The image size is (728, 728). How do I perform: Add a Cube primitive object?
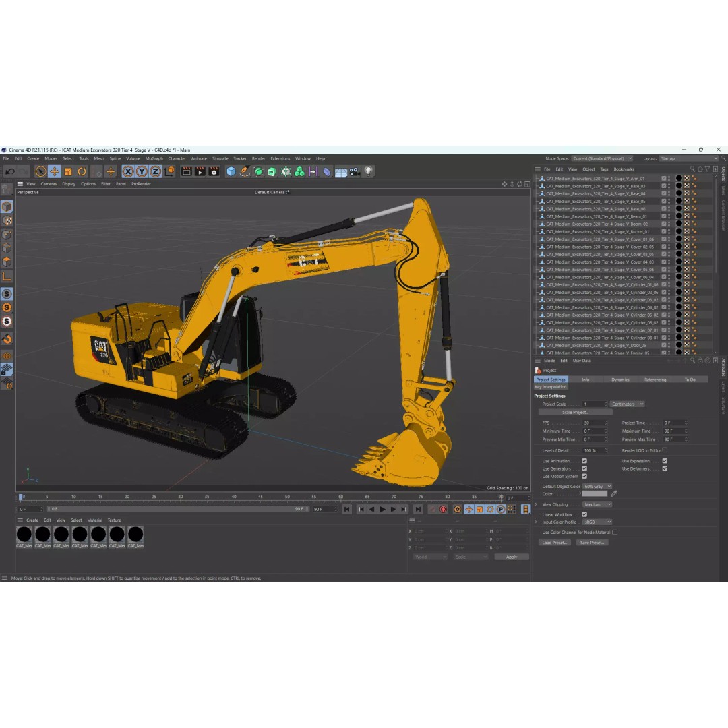click(x=231, y=172)
